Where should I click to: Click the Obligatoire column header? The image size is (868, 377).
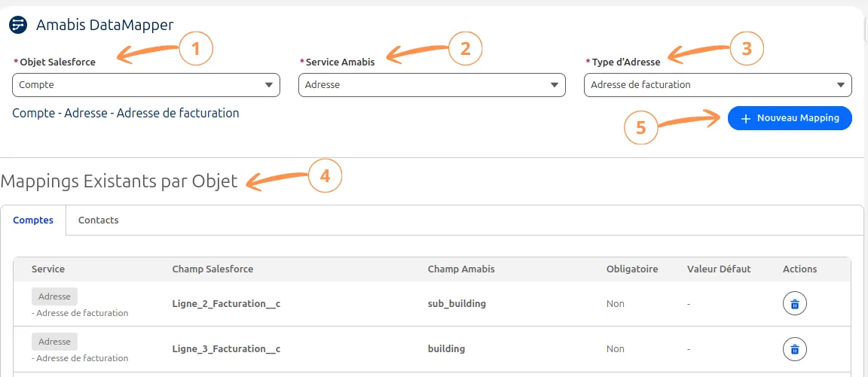tap(631, 269)
